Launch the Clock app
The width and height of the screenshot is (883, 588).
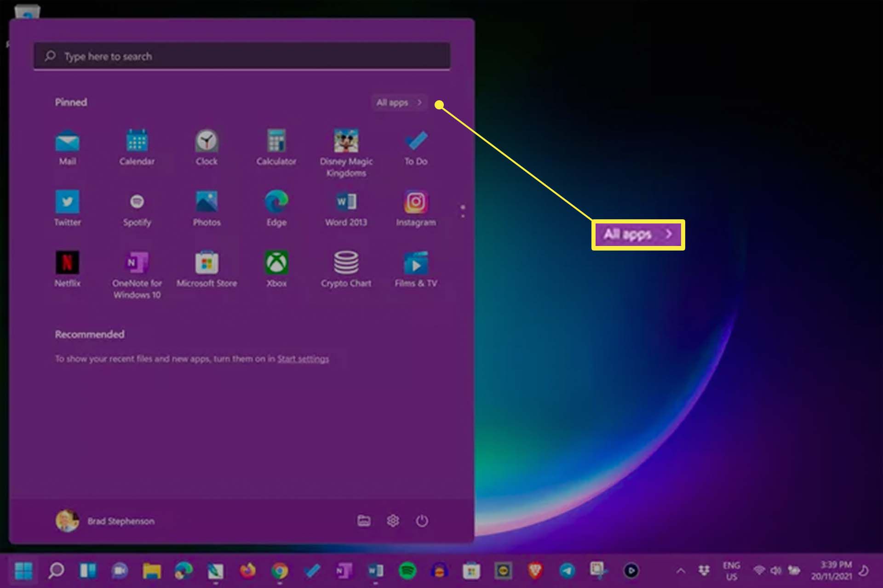click(x=206, y=148)
